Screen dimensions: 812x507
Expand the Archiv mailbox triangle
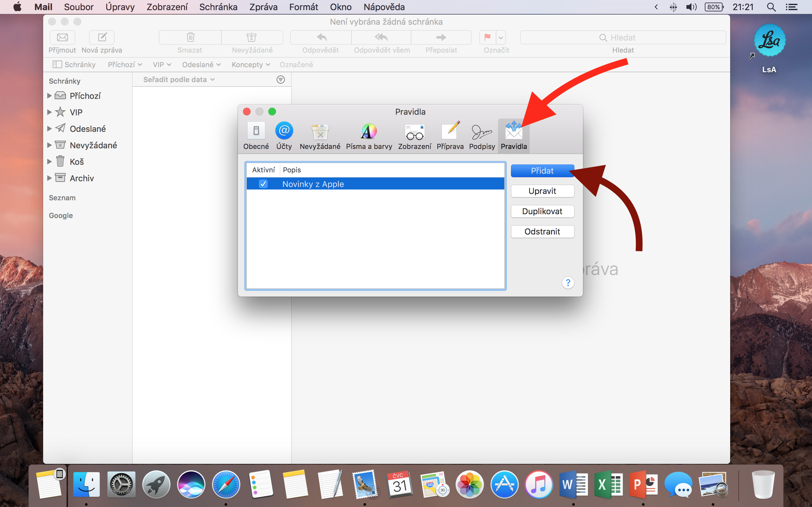click(x=49, y=178)
